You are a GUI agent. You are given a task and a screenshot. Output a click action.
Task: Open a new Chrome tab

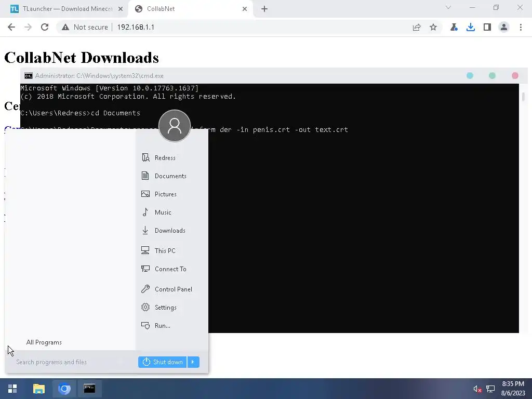(x=264, y=9)
